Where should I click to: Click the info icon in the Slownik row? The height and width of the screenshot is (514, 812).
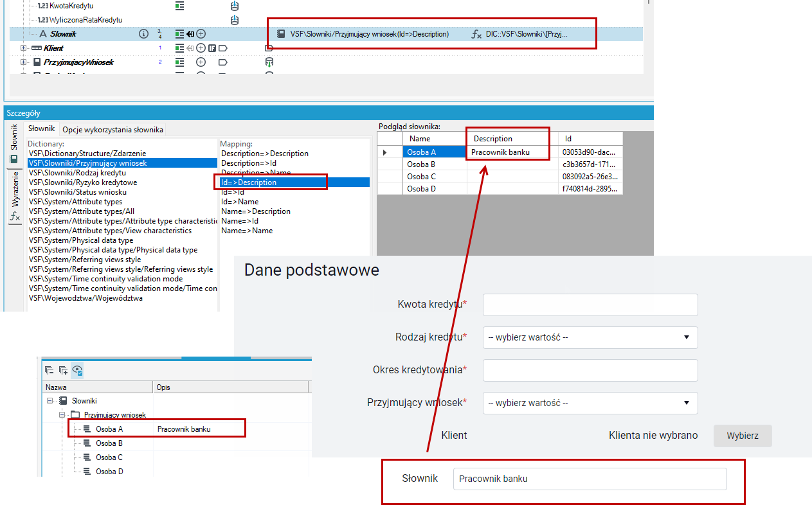(143, 33)
